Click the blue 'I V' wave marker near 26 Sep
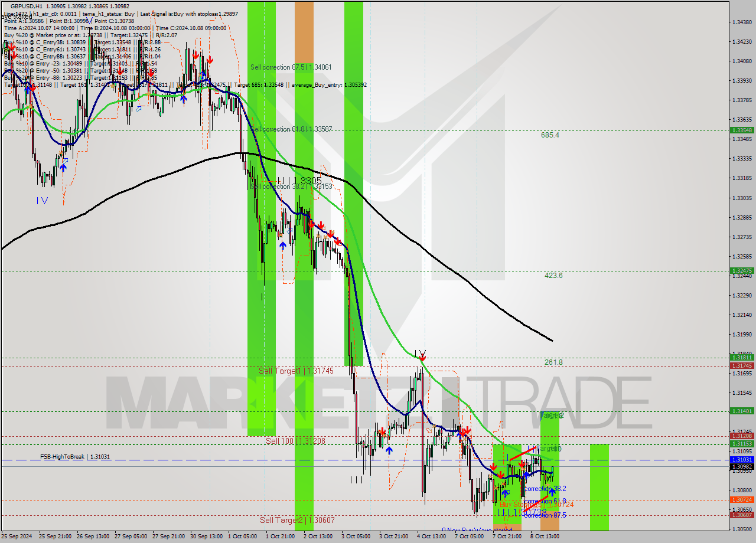The image size is (756, 543). tap(43, 201)
